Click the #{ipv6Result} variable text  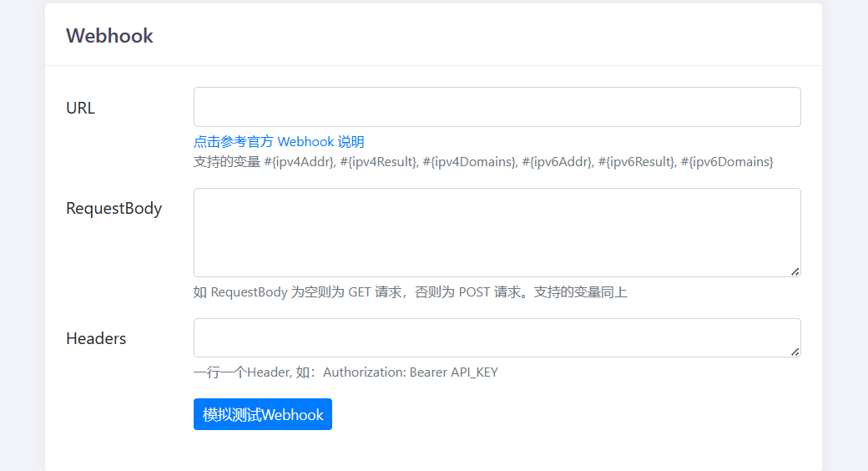(x=637, y=162)
